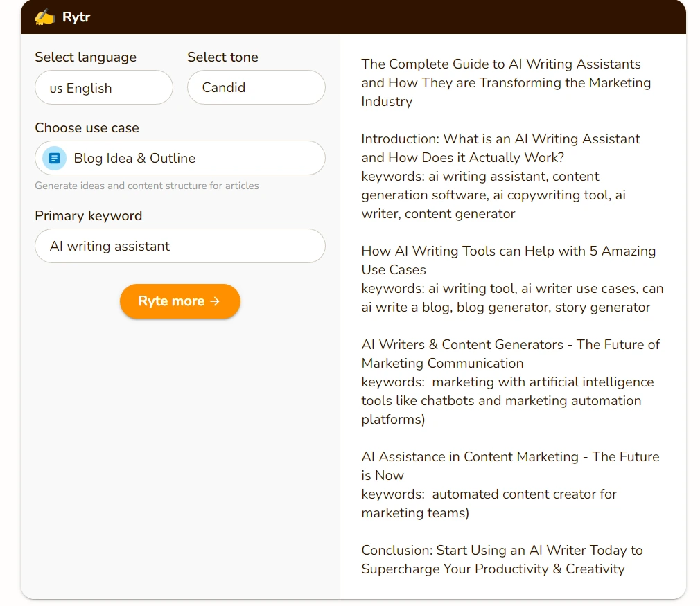The width and height of the screenshot is (700, 606).
Task: Open the use case dropdown Blog Idea & Outline
Action: point(180,158)
